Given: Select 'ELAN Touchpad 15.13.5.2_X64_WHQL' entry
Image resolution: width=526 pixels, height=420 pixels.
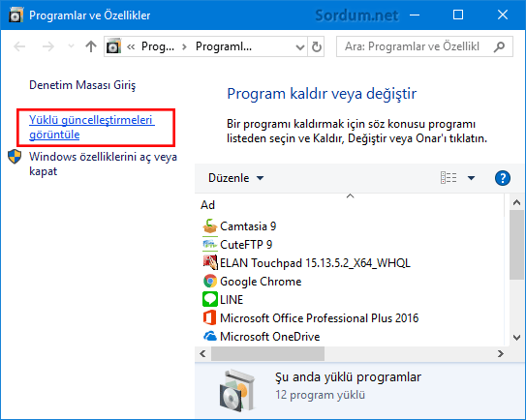Looking at the screenshot, I should tap(316, 263).
